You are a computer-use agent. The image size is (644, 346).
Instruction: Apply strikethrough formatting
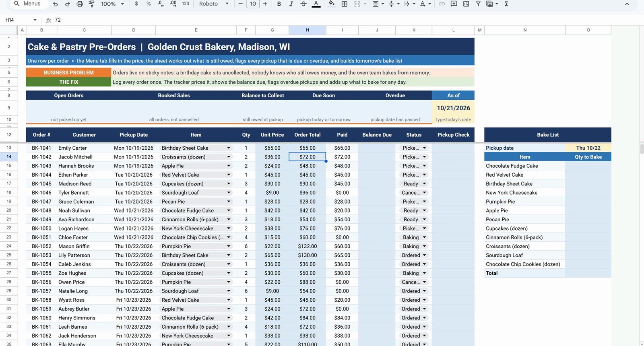[303, 4]
